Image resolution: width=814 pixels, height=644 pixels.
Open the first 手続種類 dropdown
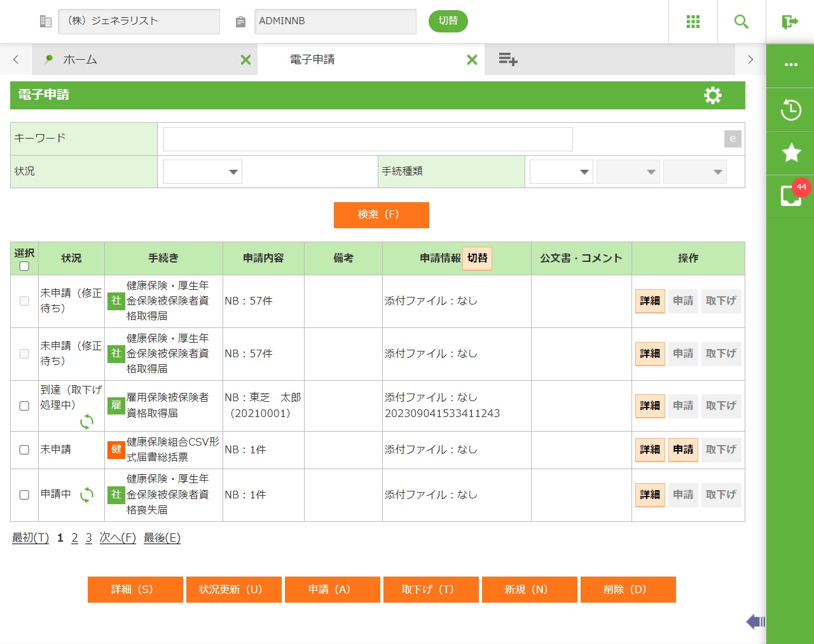click(561, 172)
